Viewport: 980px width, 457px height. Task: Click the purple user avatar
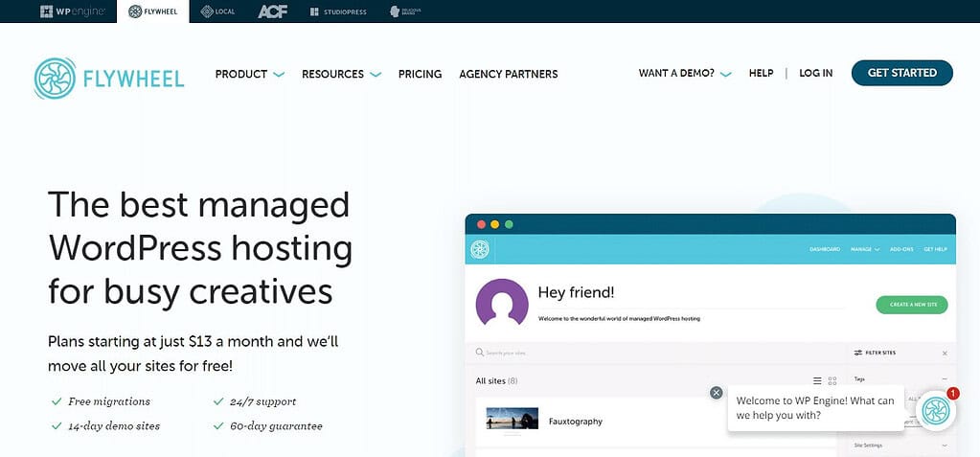coord(502,304)
